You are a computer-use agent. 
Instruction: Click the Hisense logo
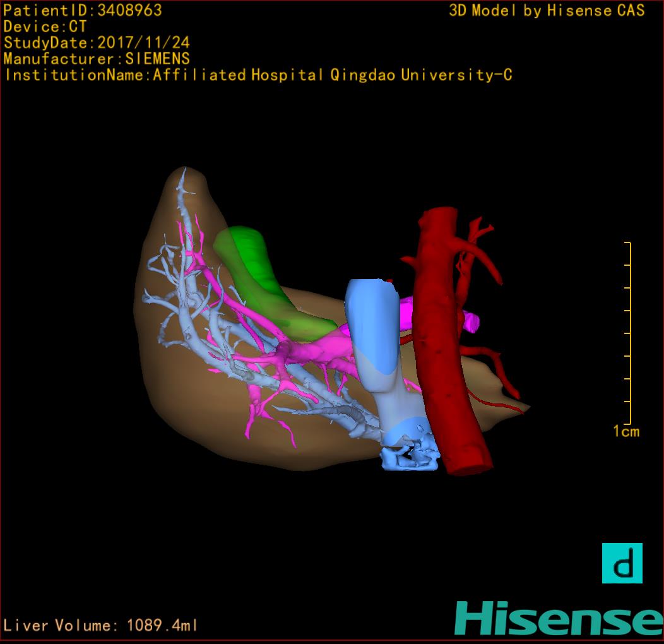559,618
